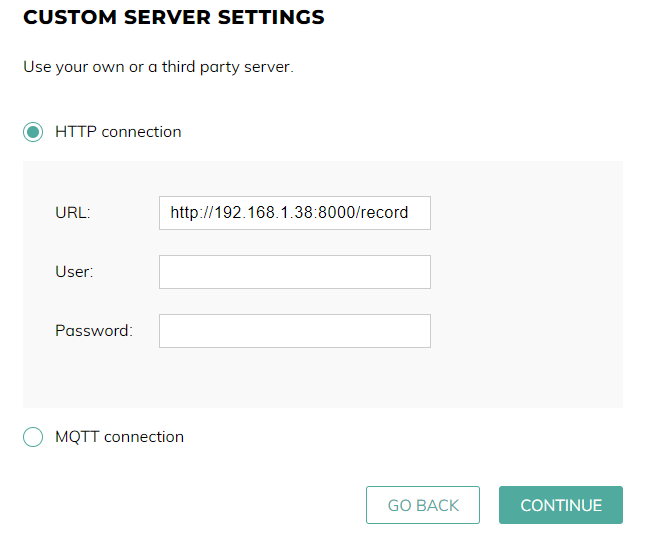The height and width of the screenshot is (553, 649).
Task: Click the CONTINUE button
Action: tap(561, 505)
